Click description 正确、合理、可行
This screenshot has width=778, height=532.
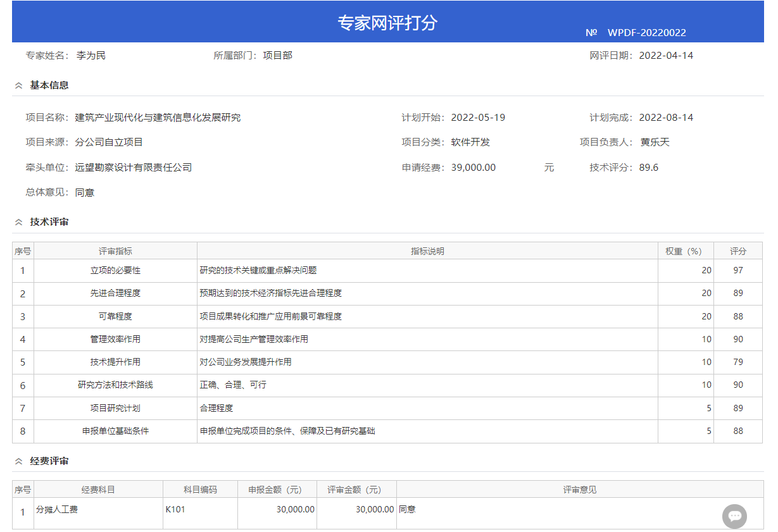233,385
